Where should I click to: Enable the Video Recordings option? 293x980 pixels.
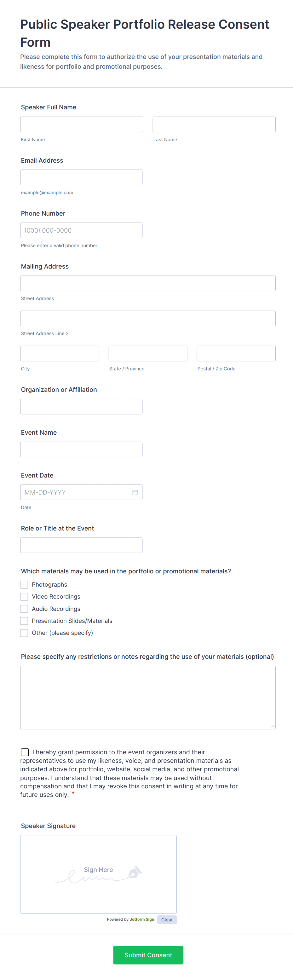(x=24, y=596)
